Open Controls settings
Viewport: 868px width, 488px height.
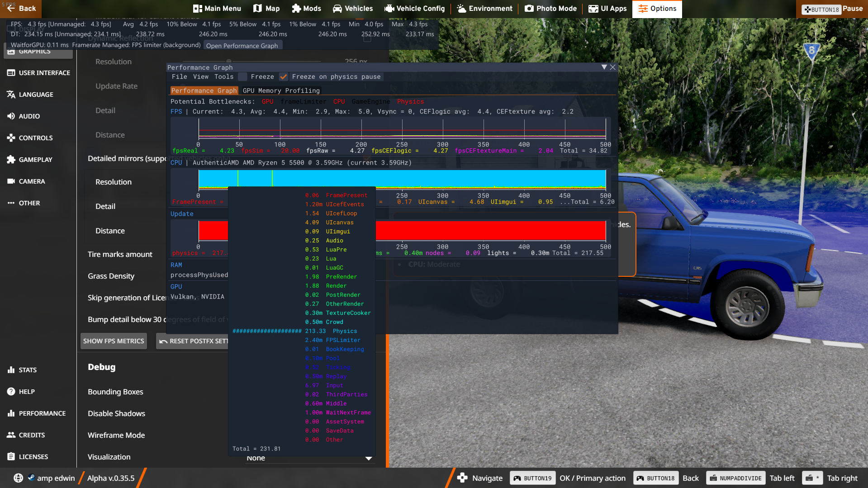[x=38, y=138]
